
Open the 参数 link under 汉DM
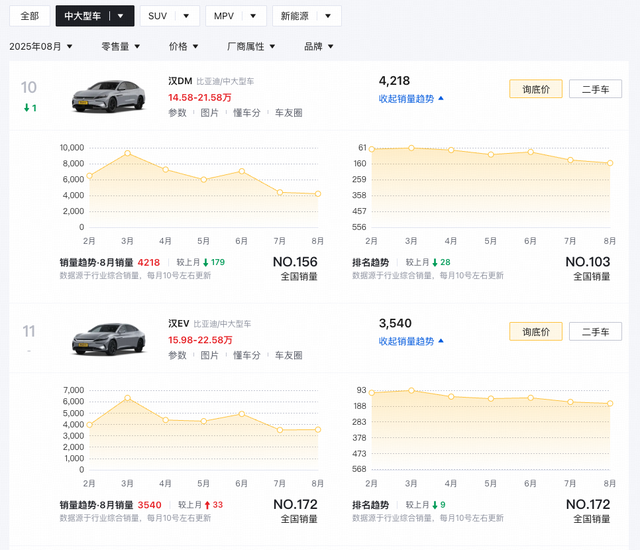coord(177,113)
